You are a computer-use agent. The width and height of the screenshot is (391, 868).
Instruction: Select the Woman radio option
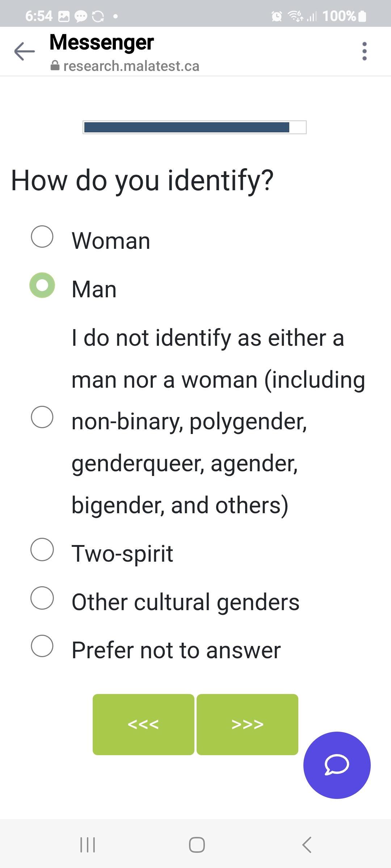pos(42,237)
